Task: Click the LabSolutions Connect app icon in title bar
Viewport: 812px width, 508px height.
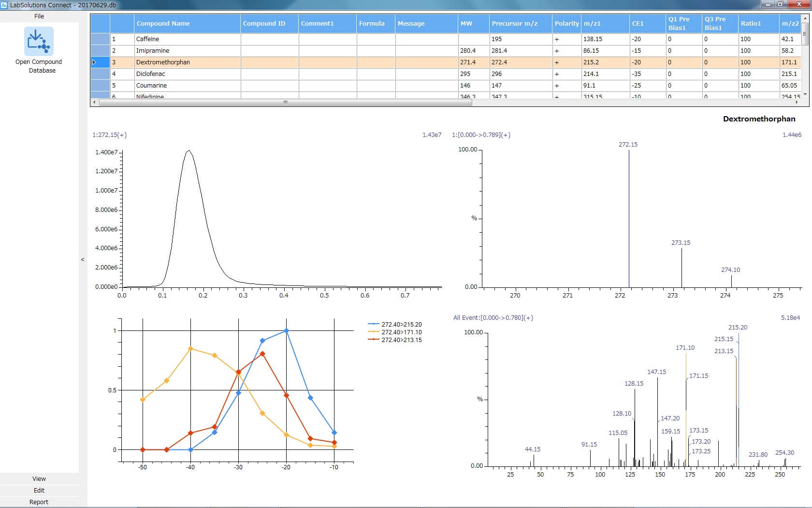Action: (x=4, y=5)
